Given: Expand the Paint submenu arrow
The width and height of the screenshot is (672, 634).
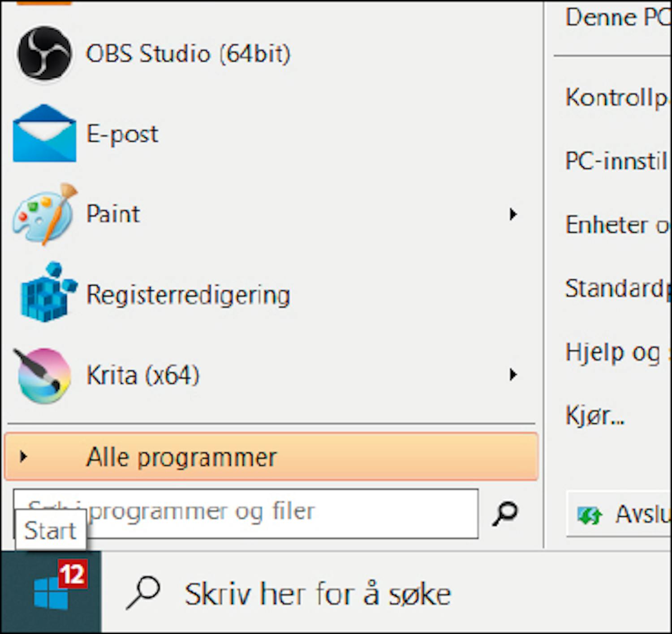Looking at the screenshot, I should point(513,214).
